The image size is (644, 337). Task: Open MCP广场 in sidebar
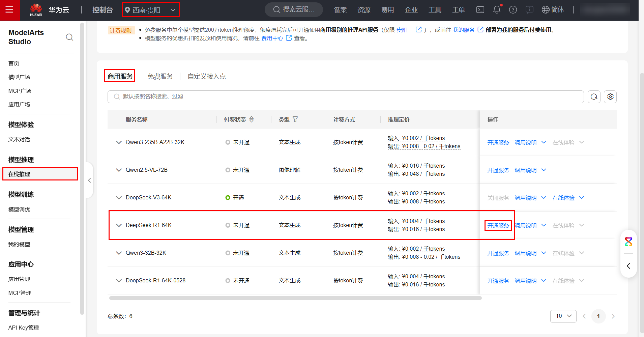pyautogui.click(x=20, y=91)
